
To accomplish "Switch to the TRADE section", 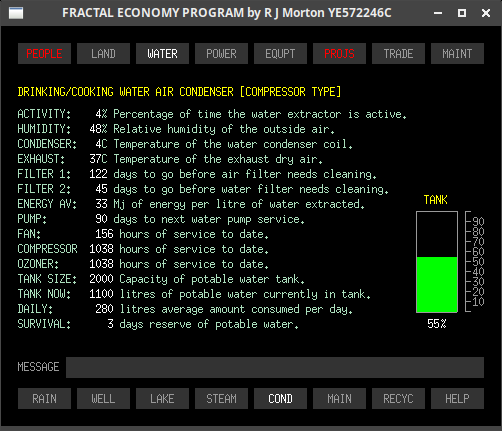I will [x=398, y=53].
